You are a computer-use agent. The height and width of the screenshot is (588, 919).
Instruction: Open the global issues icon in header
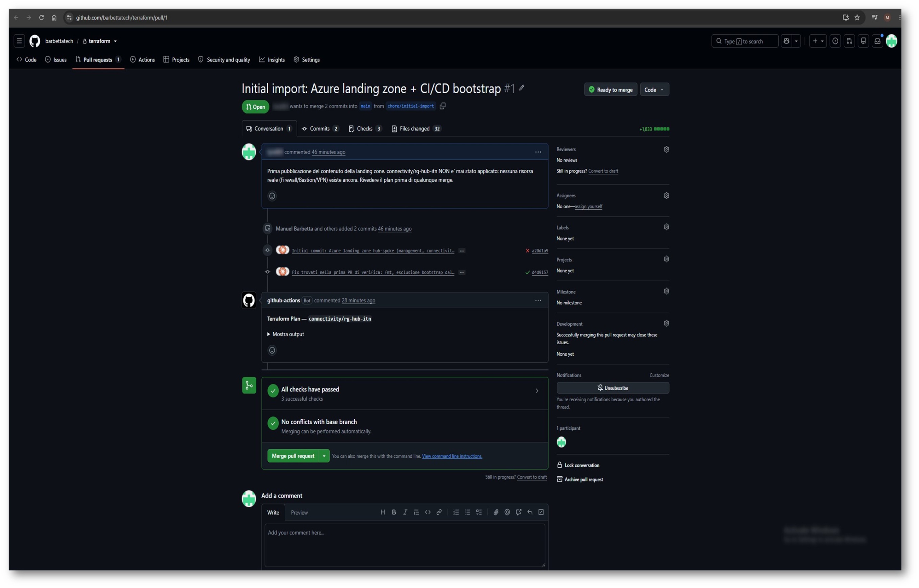tap(835, 41)
